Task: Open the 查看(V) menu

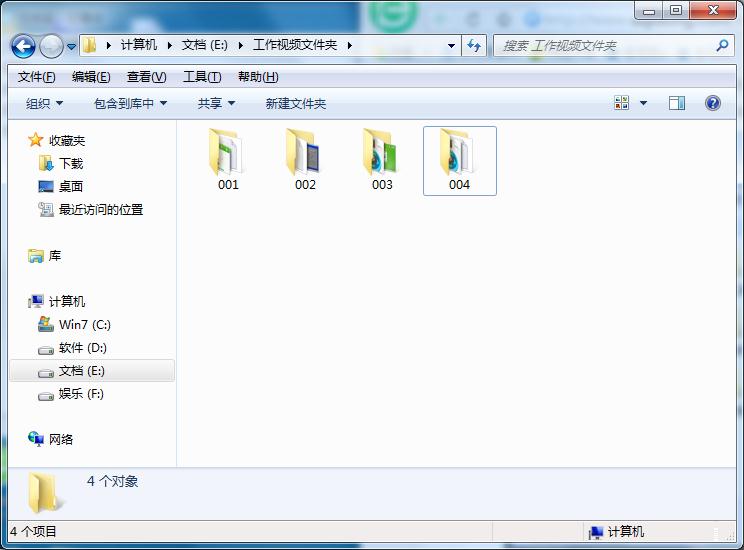Action: point(147,77)
